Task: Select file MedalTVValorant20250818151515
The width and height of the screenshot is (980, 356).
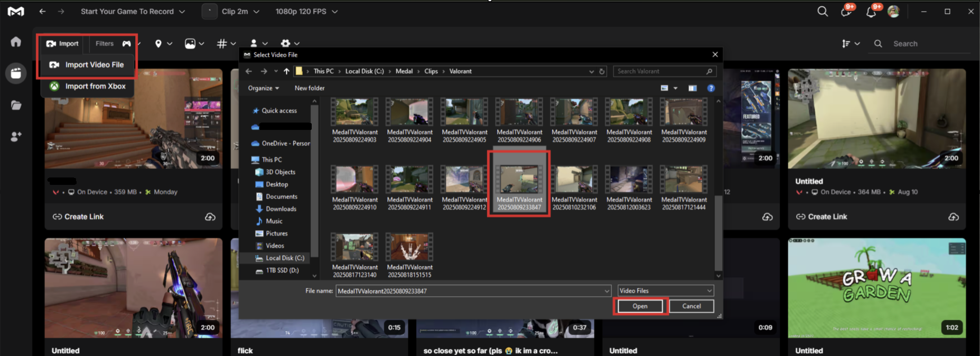Action: [409, 255]
